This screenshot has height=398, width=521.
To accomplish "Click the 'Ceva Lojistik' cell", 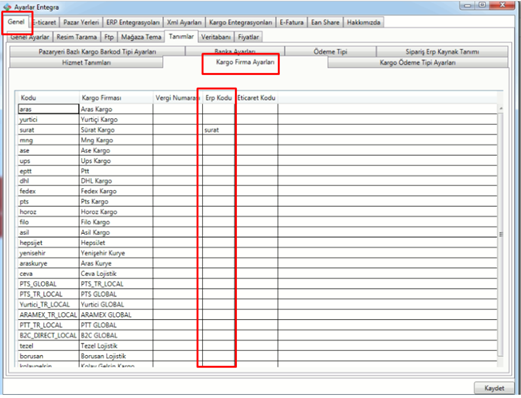I will pos(116,274).
